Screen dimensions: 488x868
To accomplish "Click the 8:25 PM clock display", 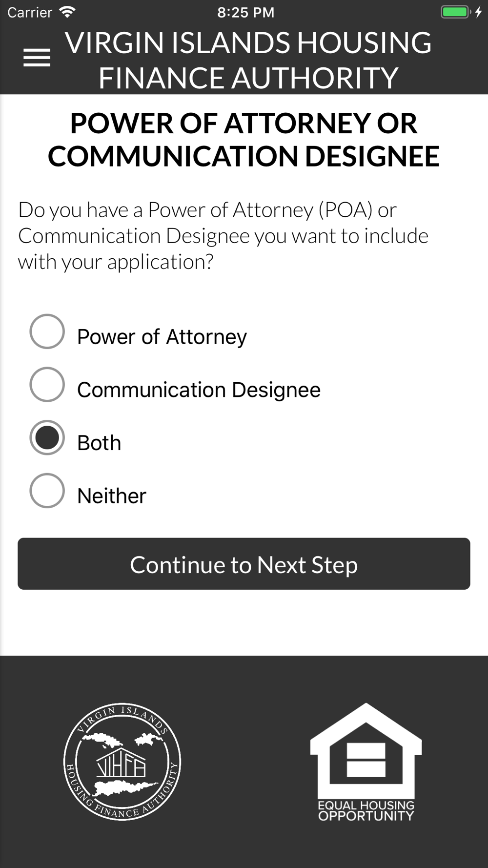I will coord(246,12).
